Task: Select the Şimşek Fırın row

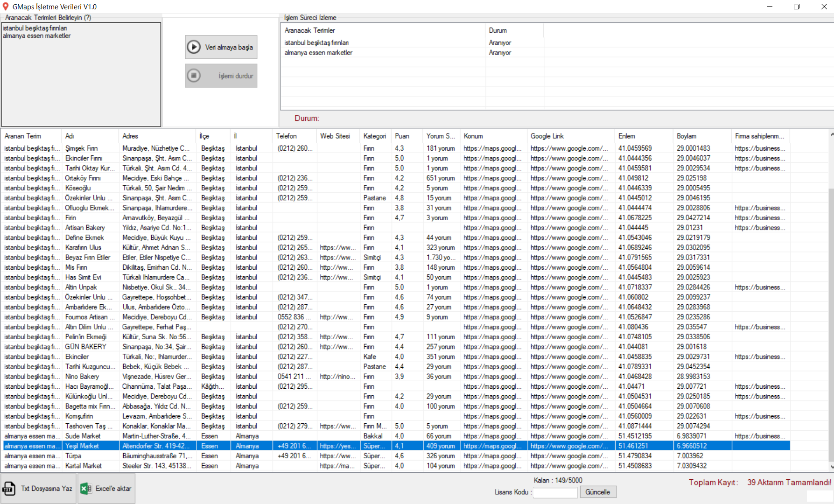Action: (396, 148)
